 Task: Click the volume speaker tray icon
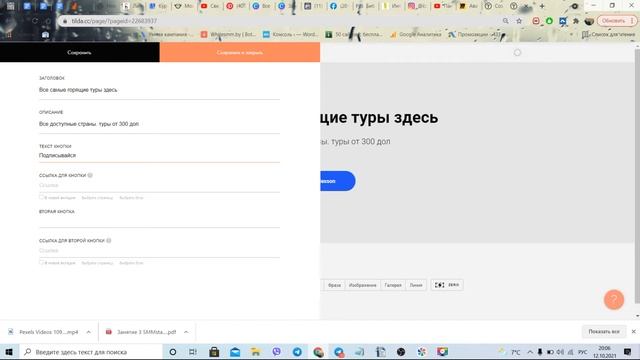coord(560,352)
